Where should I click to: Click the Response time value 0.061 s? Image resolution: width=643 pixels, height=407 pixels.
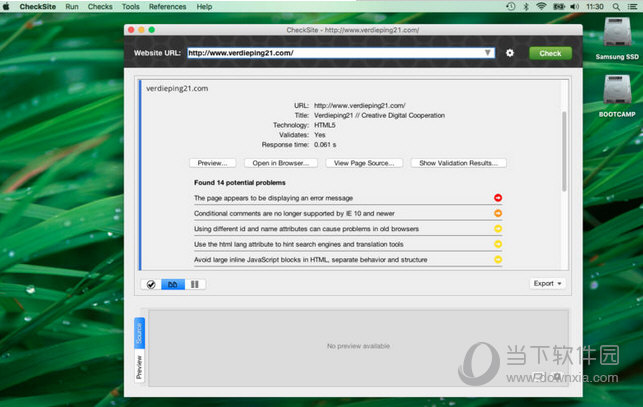pyautogui.click(x=325, y=145)
